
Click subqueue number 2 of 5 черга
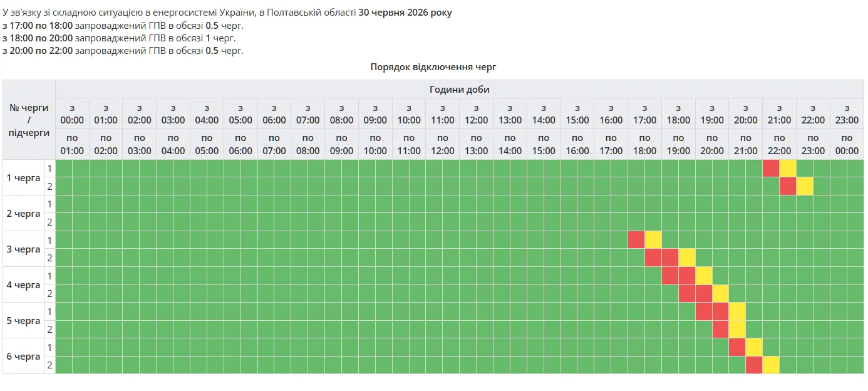coord(50,329)
